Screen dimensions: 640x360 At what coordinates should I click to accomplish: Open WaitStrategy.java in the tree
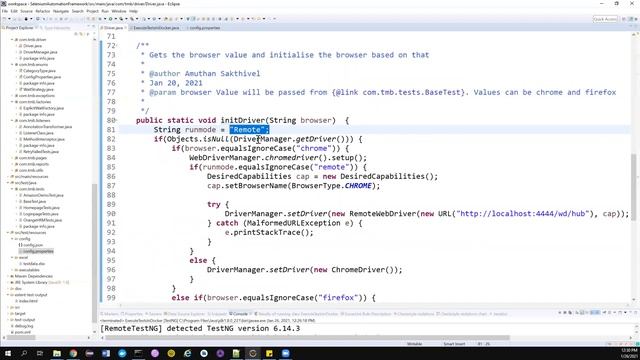click(38, 89)
